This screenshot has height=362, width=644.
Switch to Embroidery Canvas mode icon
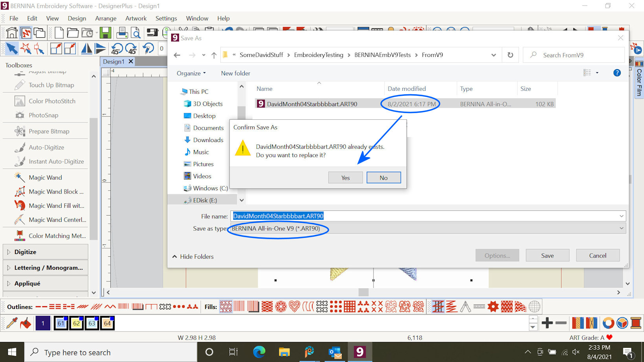tap(26, 33)
